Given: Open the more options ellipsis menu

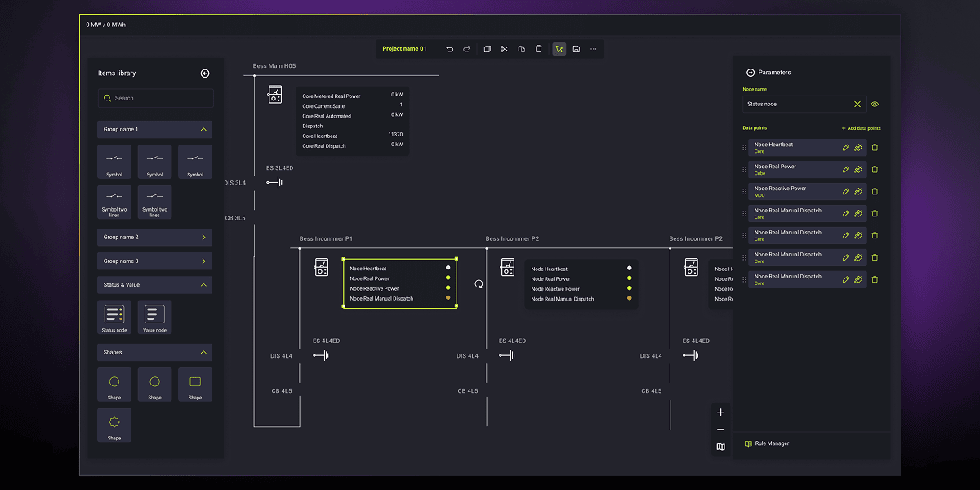Looking at the screenshot, I should pos(594,49).
